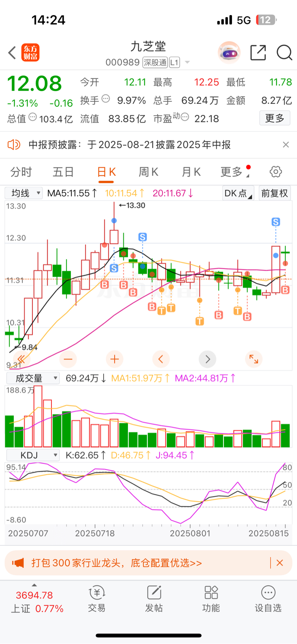Expand chart to fullscreen icon
This screenshot has height=644, width=297.
click(254, 359)
